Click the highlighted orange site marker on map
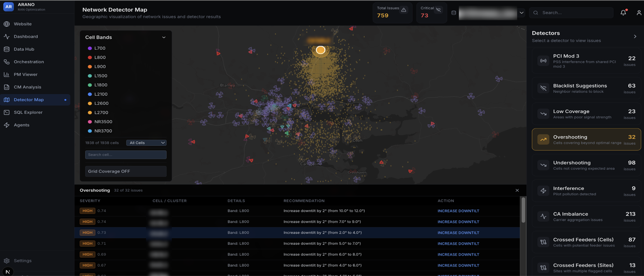 pyautogui.click(x=321, y=50)
